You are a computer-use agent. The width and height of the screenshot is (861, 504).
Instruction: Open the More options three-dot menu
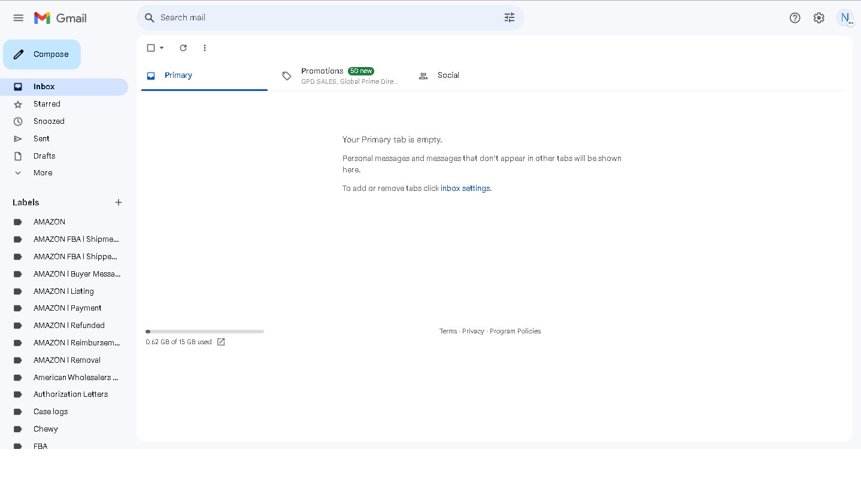tap(205, 48)
